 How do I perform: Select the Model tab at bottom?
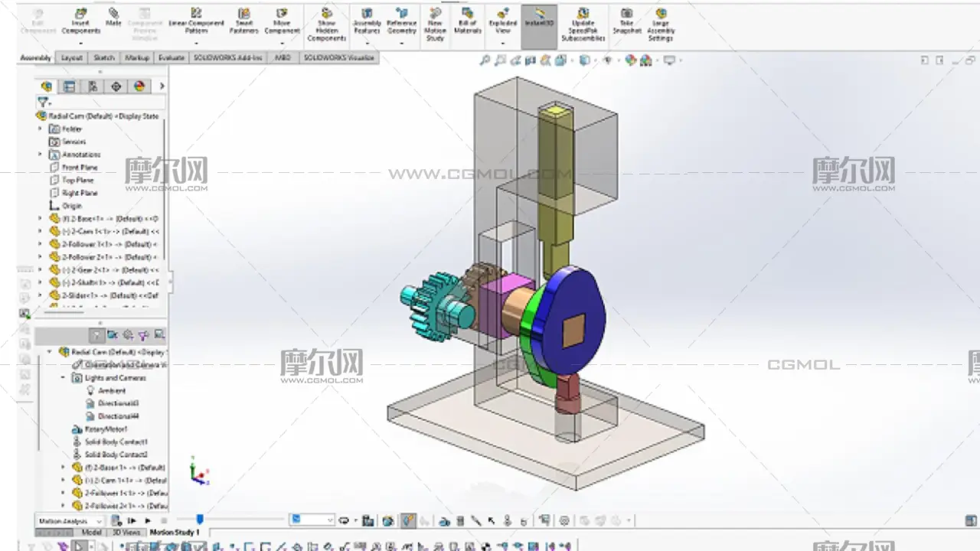click(92, 532)
